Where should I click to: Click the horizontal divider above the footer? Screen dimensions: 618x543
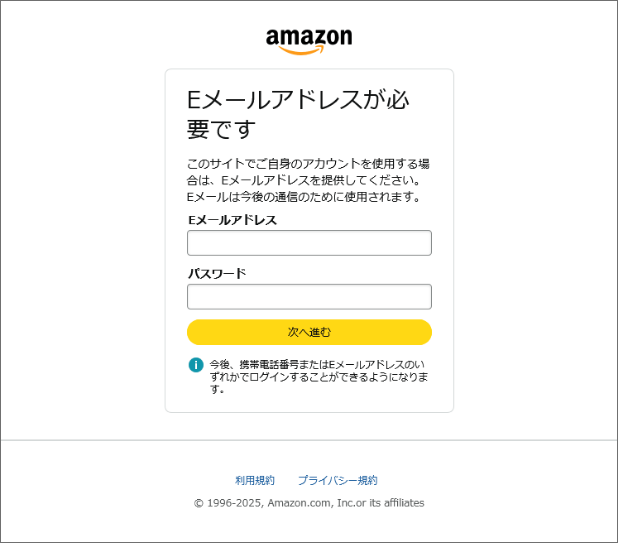click(x=308, y=440)
